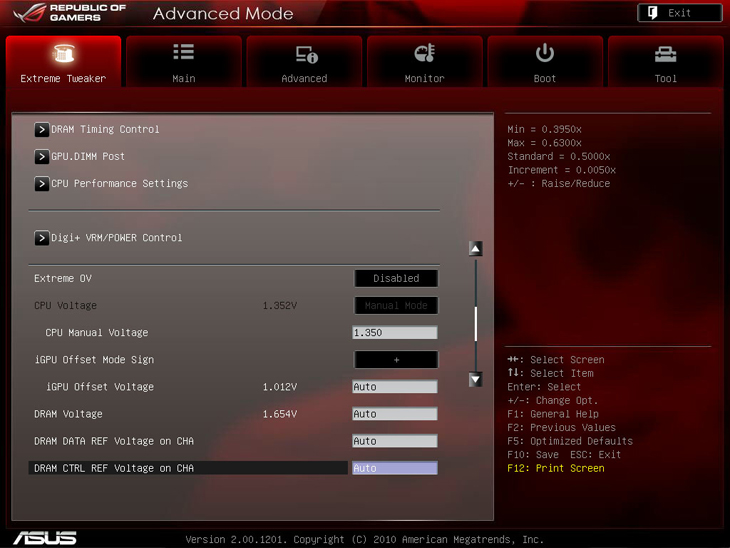Image resolution: width=730 pixels, height=548 pixels.
Task: Click the scrollbar up arrow
Action: pyautogui.click(x=476, y=249)
